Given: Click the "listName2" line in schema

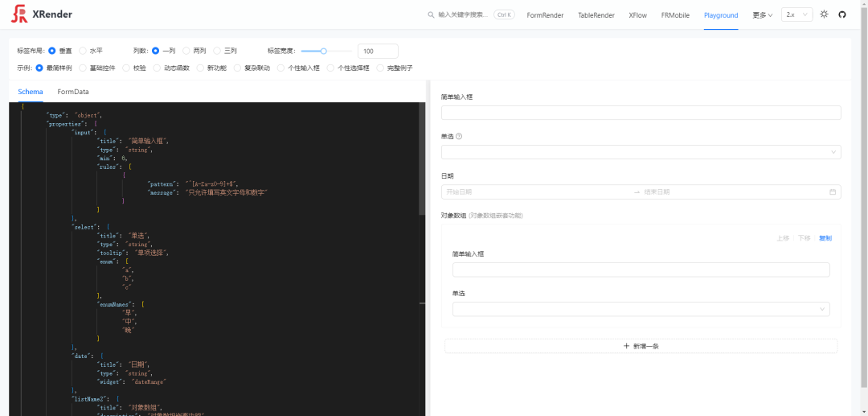Looking at the screenshot, I should (94, 399).
